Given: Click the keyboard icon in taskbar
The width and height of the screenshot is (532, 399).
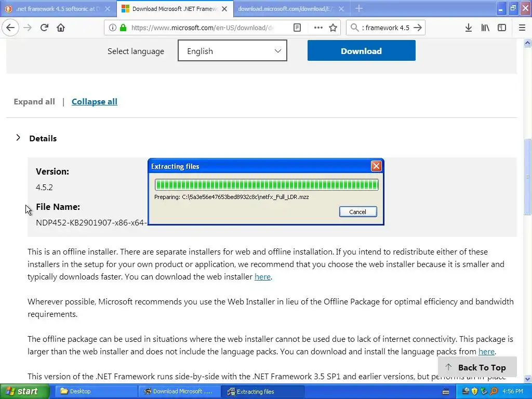Looking at the screenshot, I should tap(446, 392).
